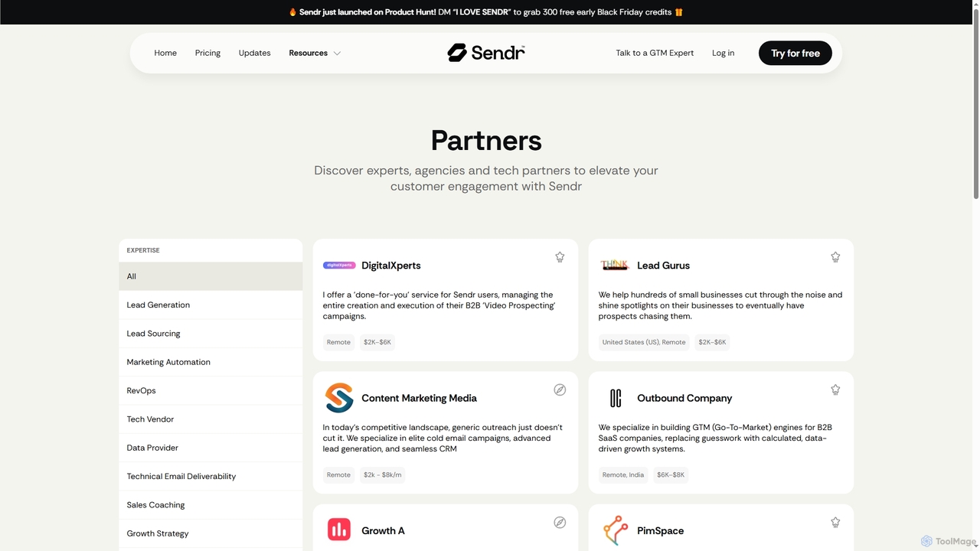
Task: Filter partners by Tech Vendor
Action: (211, 419)
